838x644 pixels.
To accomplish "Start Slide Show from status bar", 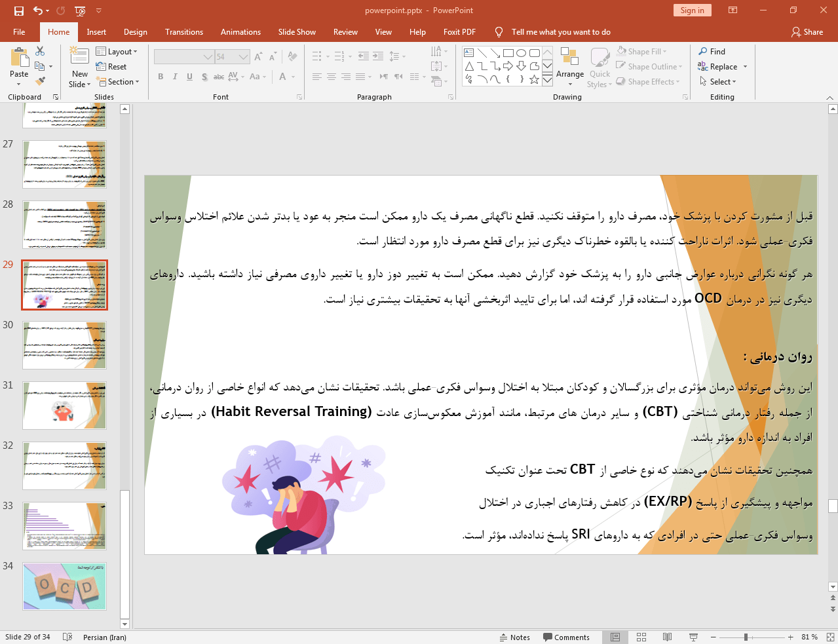I will tap(693, 637).
